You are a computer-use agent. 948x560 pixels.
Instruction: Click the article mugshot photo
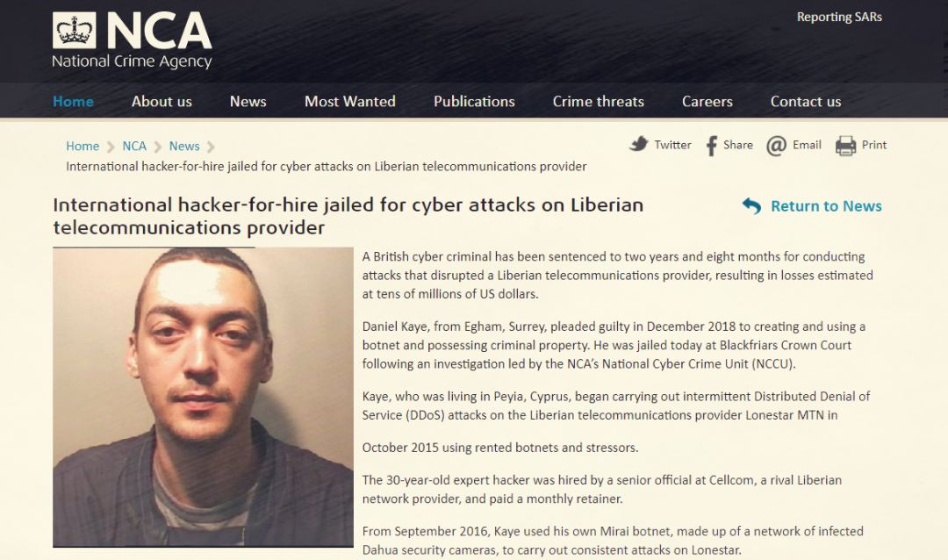click(x=203, y=398)
